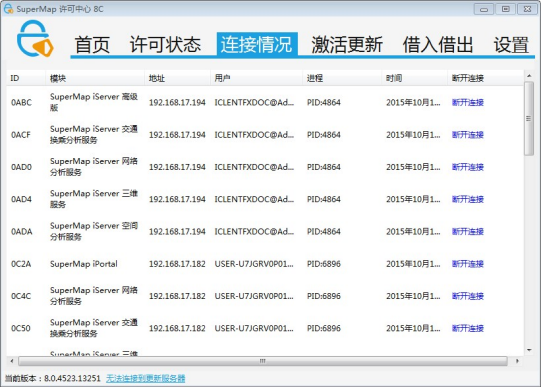Screen dimensions: 541x387
Task: Click the vertical scrollbar down arrow
Action: click(529, 350)
